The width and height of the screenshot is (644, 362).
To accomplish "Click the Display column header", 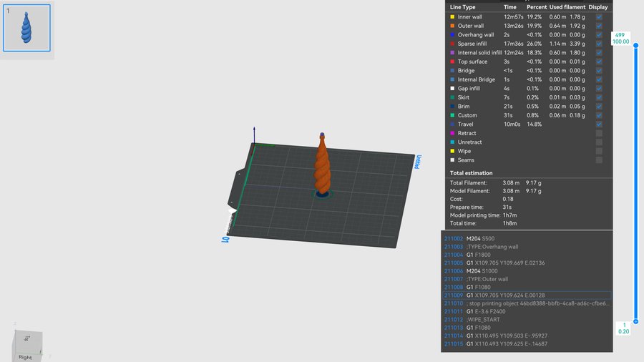I will (x=598, y=7).
